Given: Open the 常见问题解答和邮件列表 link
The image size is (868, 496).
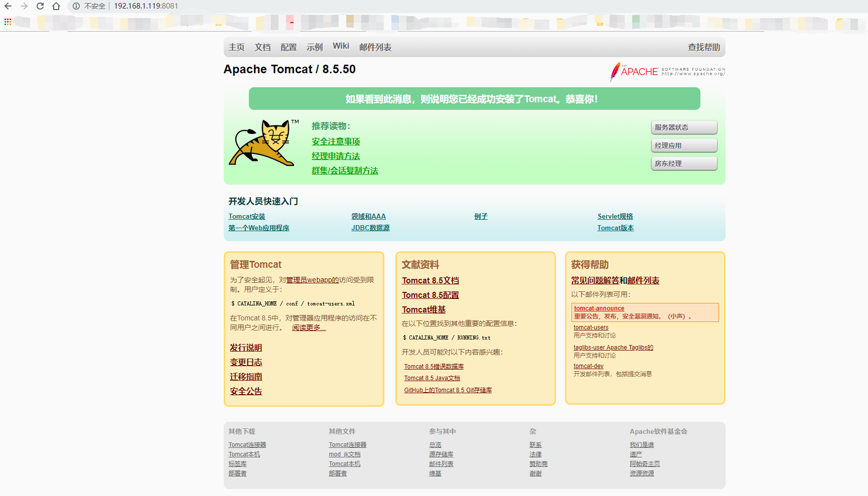Looking at the screenshot, I should point(615,280).
